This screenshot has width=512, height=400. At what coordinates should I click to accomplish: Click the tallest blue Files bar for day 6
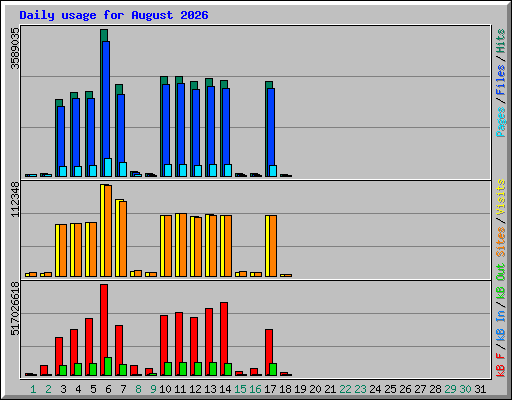pos(106,100)
